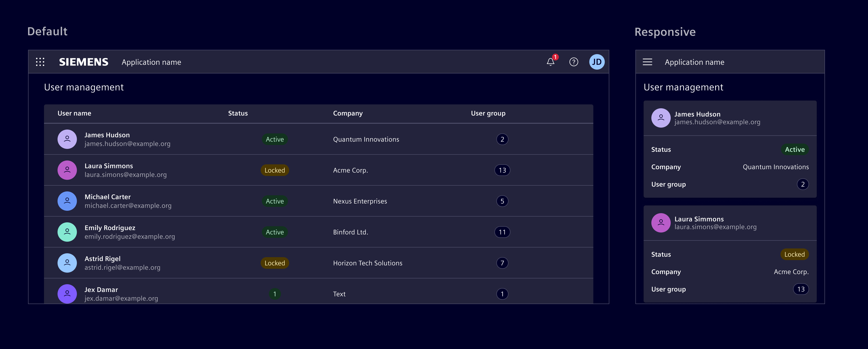
Task: Open the app launcher grid icon
Action: tap(40, 62)
